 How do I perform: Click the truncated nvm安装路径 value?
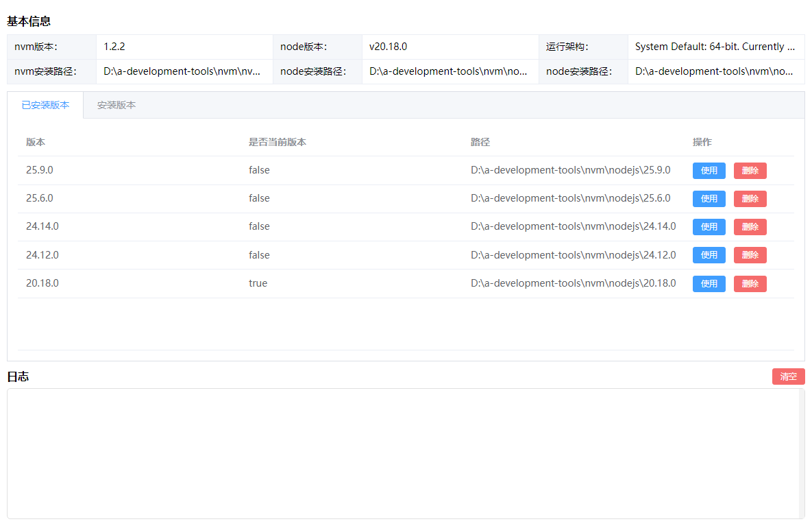click(x=182, y=71)
